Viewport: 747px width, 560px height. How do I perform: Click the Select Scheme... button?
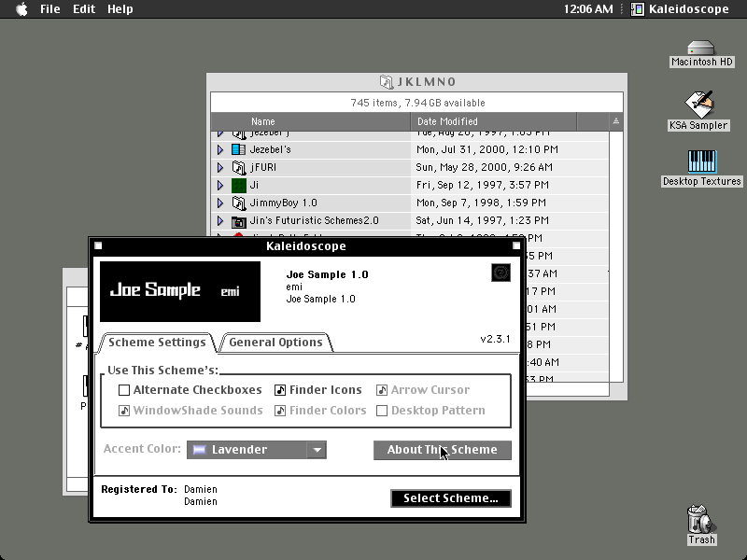(451, 498)
